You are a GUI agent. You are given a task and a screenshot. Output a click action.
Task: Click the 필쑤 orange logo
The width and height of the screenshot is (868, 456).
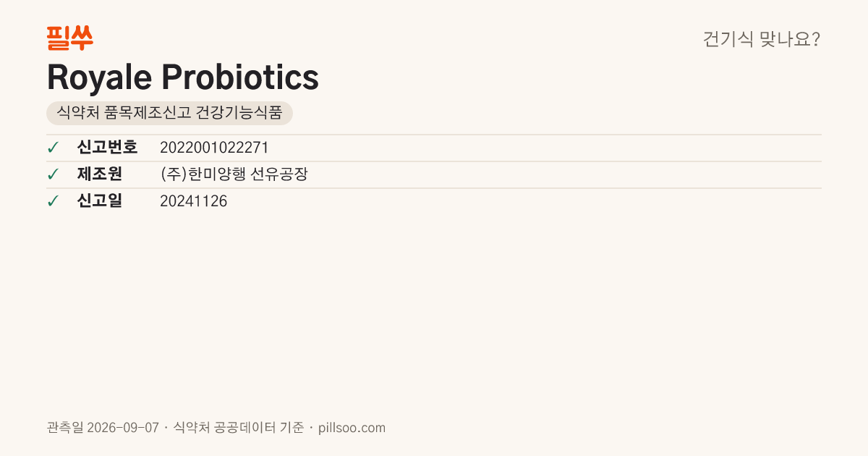(69, 38)
